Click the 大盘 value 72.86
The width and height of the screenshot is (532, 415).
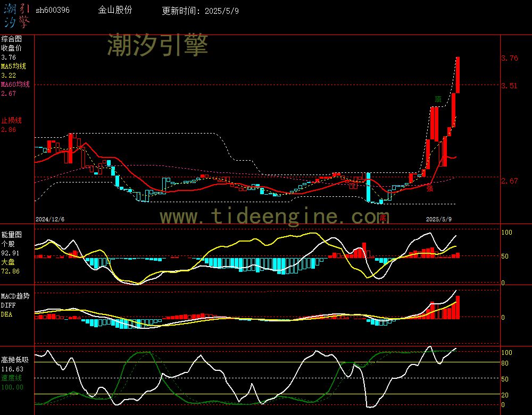(x=10, y=271)
